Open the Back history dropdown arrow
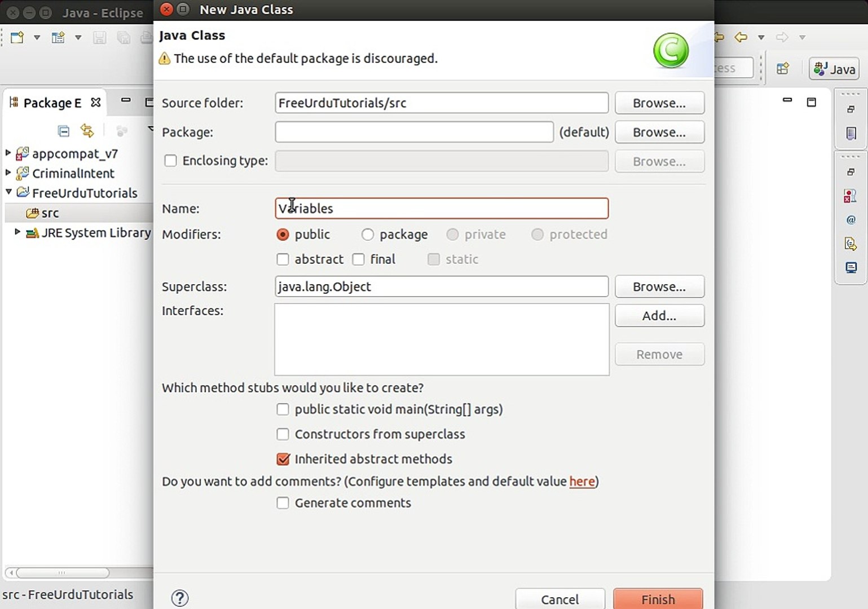Image resolution: width=868 pixels, height=609 pixels. [761, 38]
